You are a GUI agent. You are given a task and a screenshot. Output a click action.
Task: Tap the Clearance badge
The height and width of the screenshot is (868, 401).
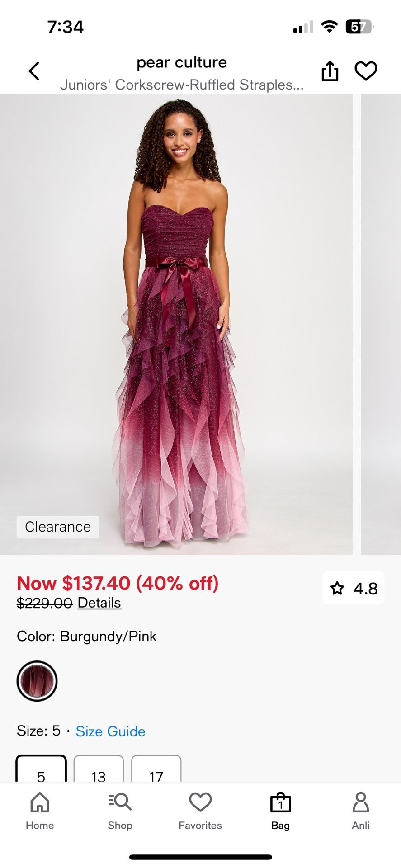tap(58, 527)
